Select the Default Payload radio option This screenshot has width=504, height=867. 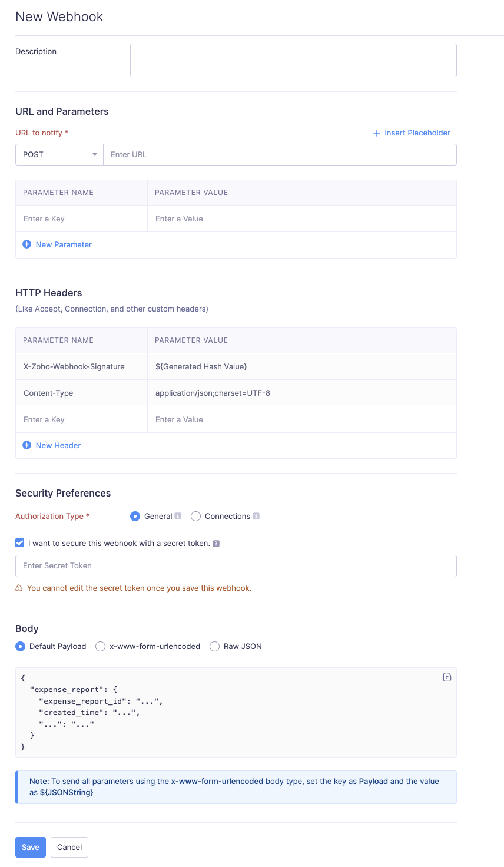click(21, 647)
